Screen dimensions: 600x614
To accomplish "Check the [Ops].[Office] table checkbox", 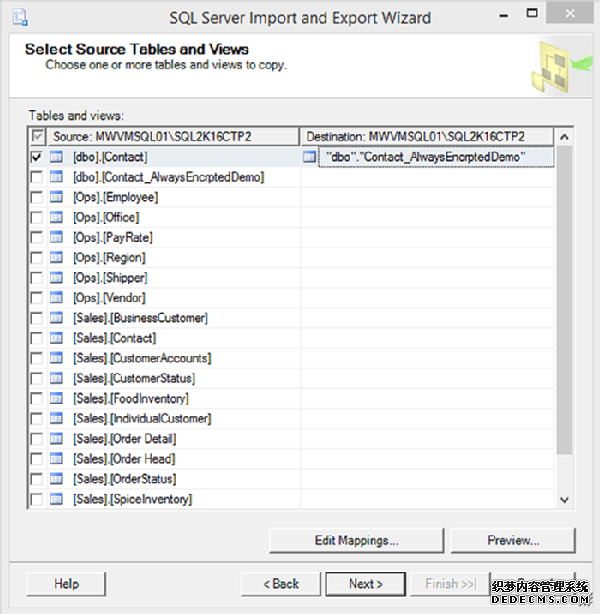I will point(36,217).
